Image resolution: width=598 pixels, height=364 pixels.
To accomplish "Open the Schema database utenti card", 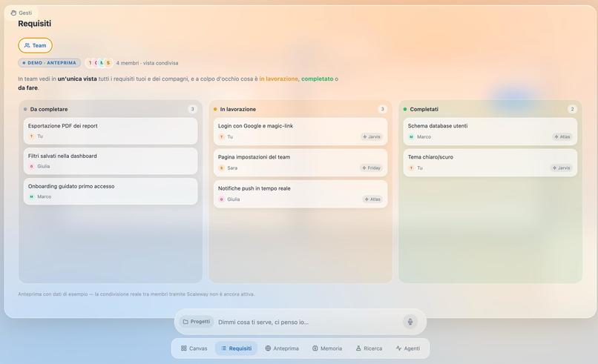I will pyautogui.click(x=490, y=131).
